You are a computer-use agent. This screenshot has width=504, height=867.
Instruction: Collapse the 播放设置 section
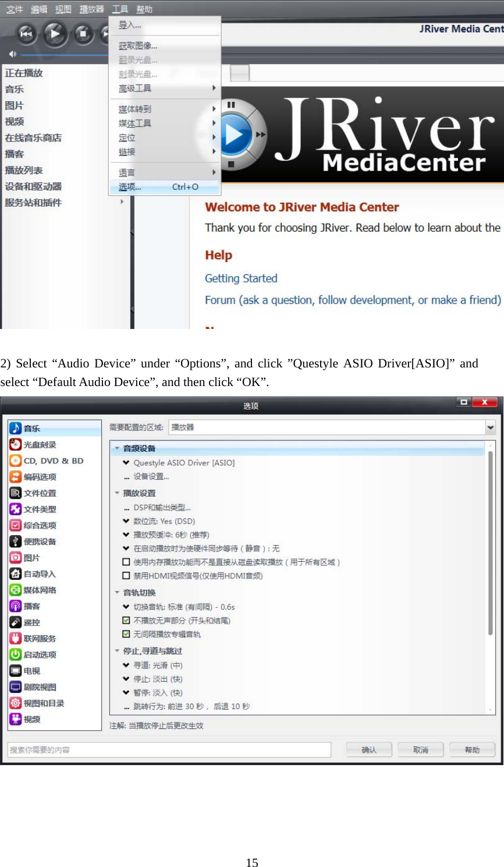(x=117, y=493)
